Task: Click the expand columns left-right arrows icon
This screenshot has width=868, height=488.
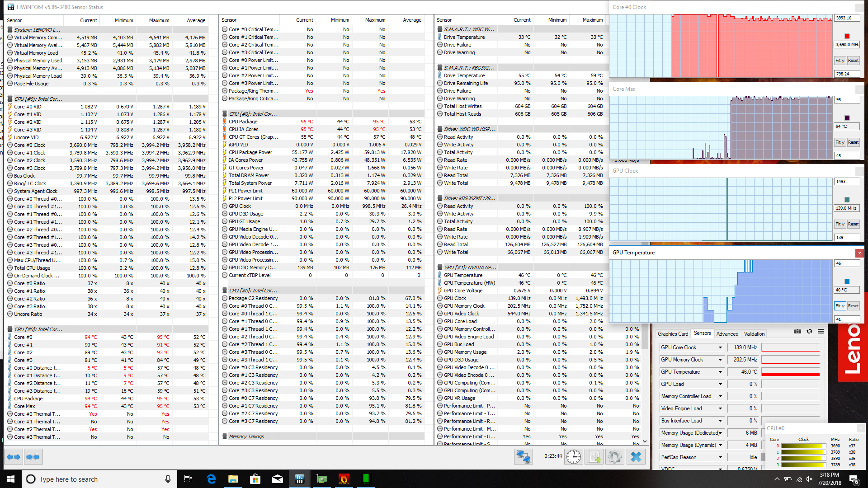Action: tap(14, 457)
